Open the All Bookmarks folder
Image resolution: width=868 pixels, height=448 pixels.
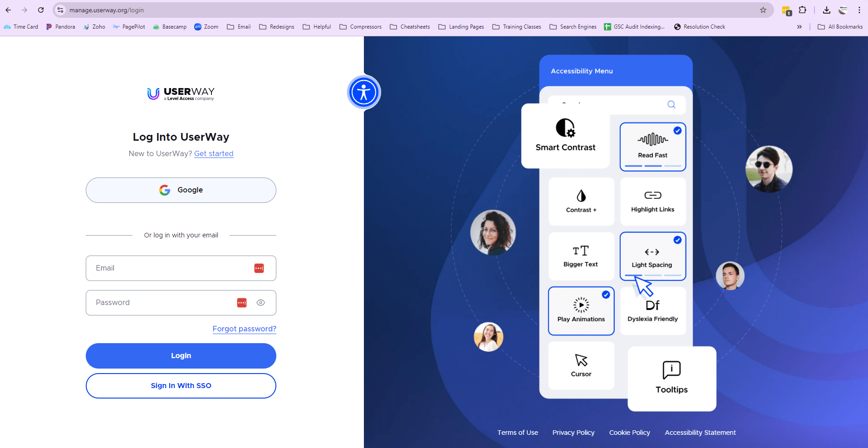click(840, 27)
